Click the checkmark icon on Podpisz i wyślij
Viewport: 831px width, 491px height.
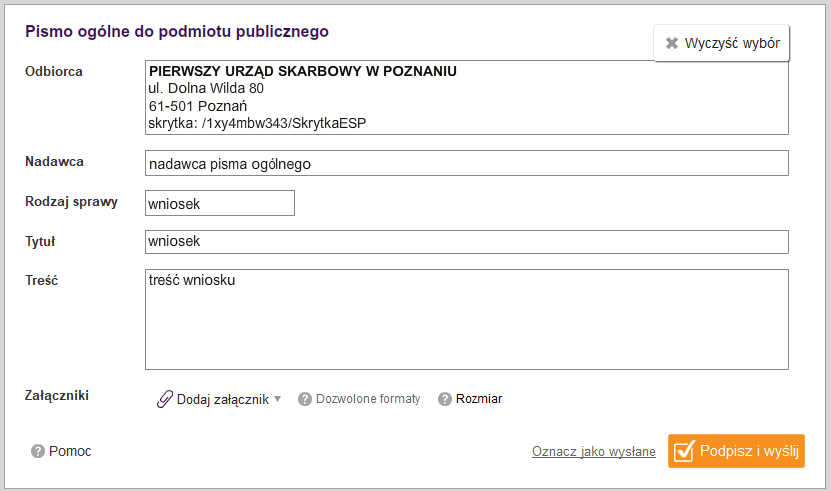point(684,451)
